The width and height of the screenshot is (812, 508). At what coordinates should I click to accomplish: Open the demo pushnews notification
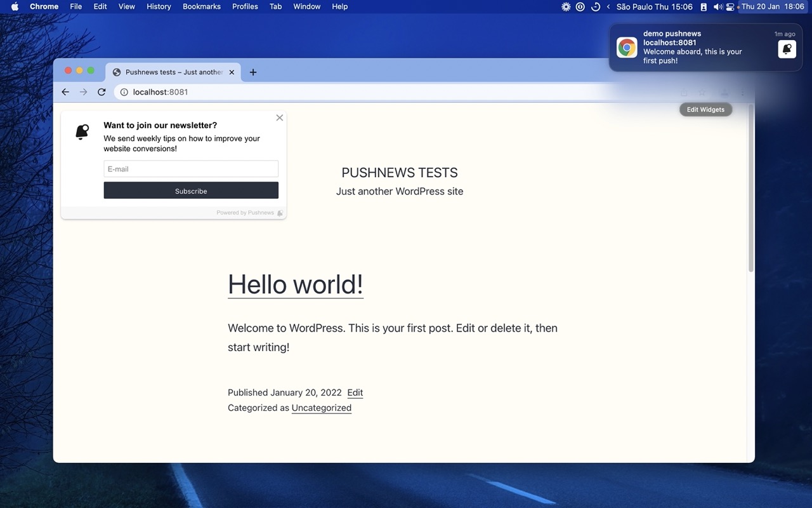point(705,48)
